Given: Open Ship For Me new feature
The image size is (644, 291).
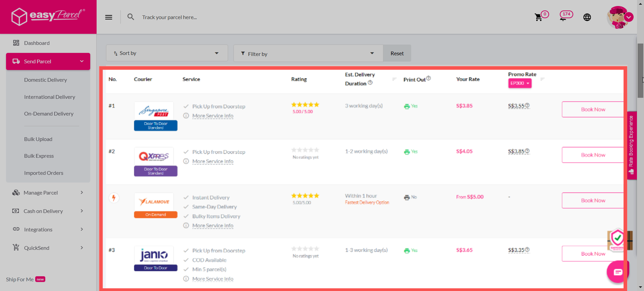Looking at the screenshot, I should 25,279.
